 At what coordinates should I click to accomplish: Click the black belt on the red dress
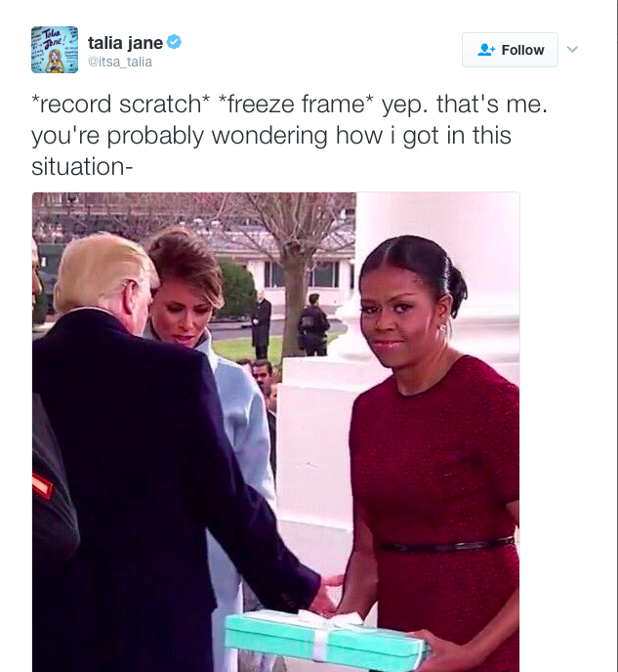tap(447, 544)
